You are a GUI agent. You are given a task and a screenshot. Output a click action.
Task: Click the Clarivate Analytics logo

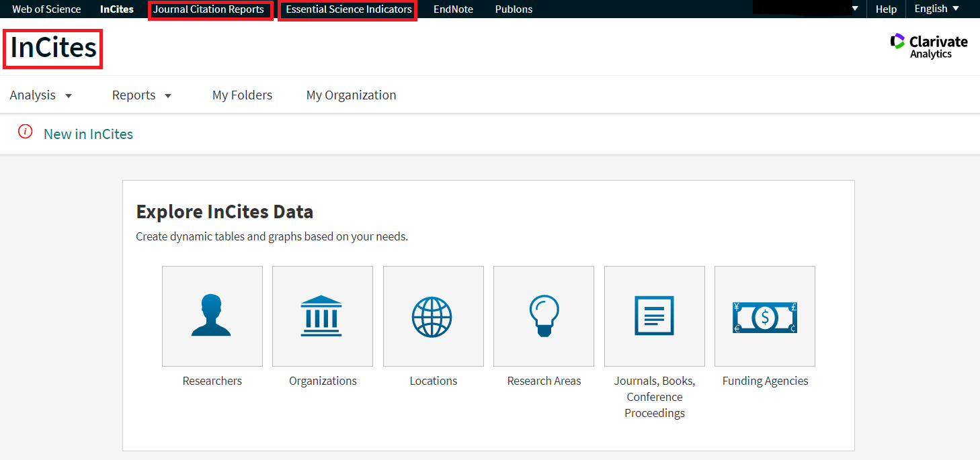[x=929, y=46]
